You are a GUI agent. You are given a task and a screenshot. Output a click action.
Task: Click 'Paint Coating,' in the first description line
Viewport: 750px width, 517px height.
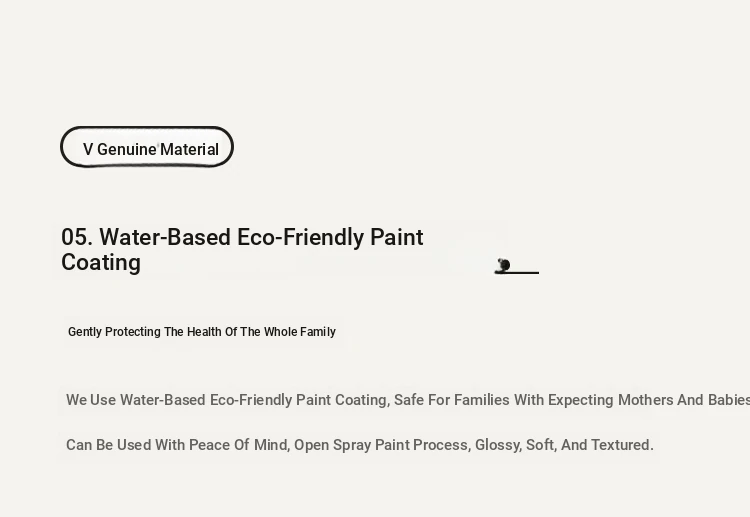click(x=343, y=400)
